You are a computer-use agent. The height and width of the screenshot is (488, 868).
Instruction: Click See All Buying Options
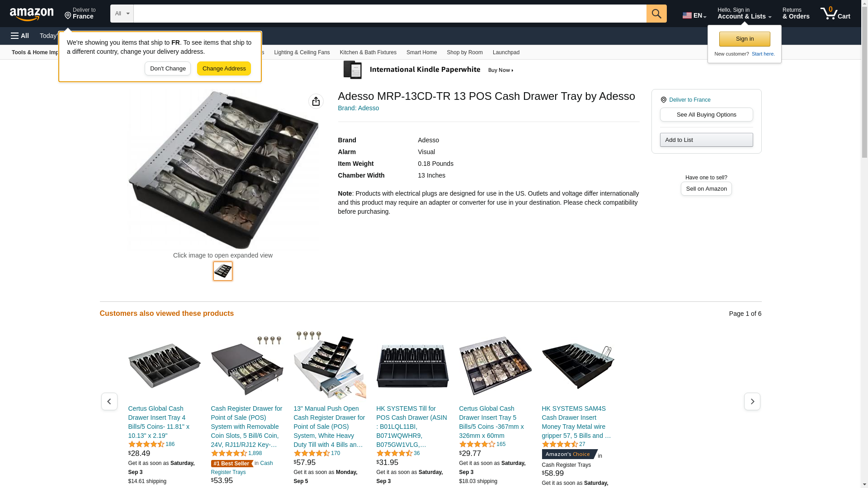[706, 114]
